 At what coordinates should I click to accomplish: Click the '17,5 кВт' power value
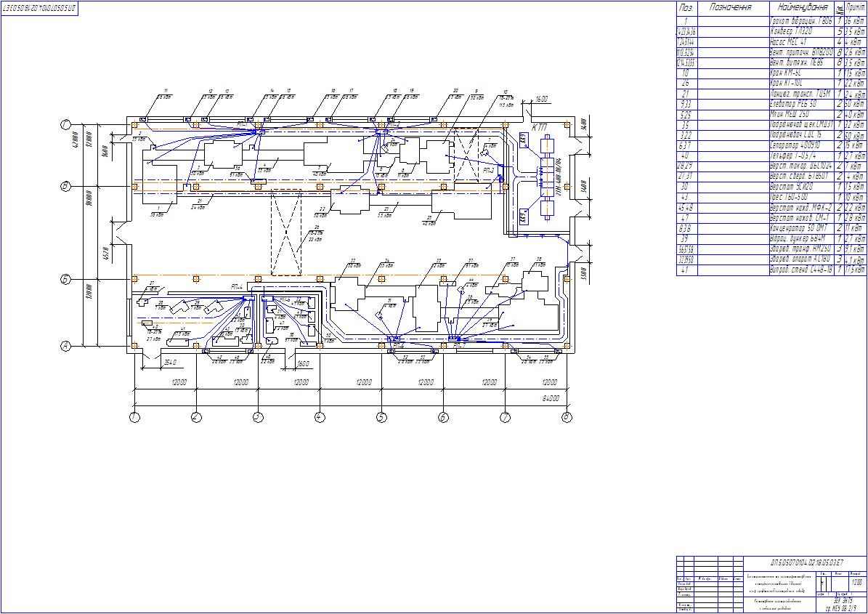tap(855, 270)
